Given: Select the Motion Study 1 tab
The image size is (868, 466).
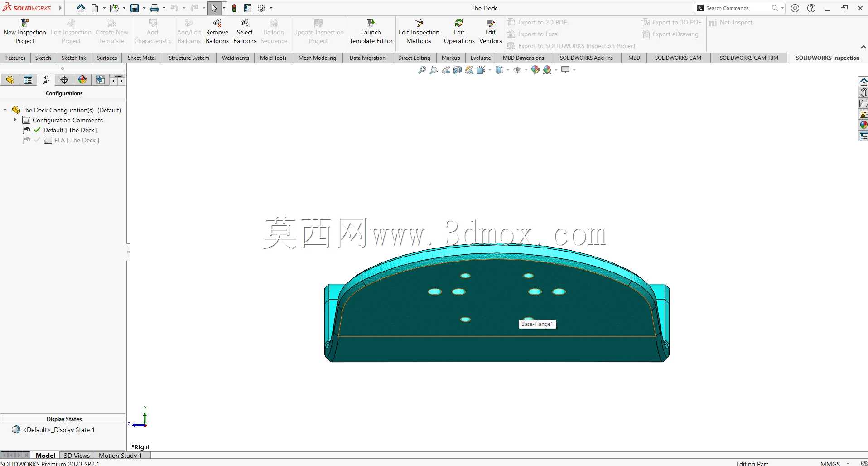Looking at the screenshot, I should point(120,456).
